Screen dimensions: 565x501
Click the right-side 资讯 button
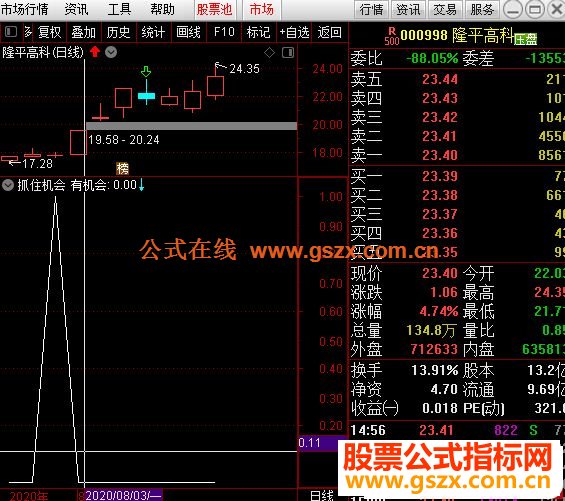coord(408,9)
